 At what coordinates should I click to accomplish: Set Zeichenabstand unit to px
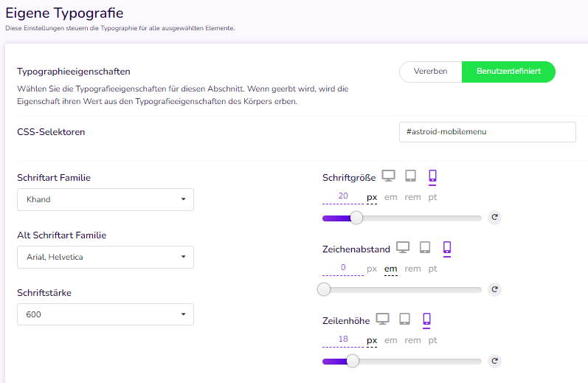pos(372,269)
